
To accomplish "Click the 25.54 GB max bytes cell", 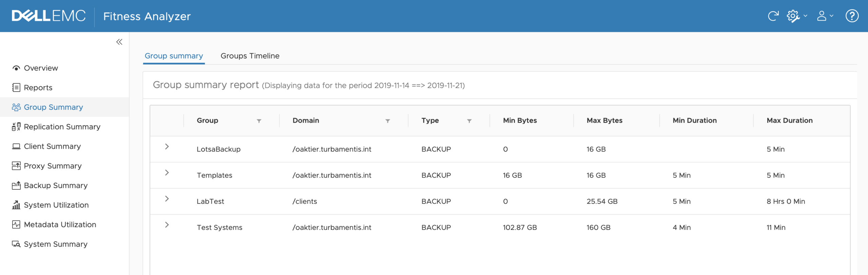I will 602,202.
